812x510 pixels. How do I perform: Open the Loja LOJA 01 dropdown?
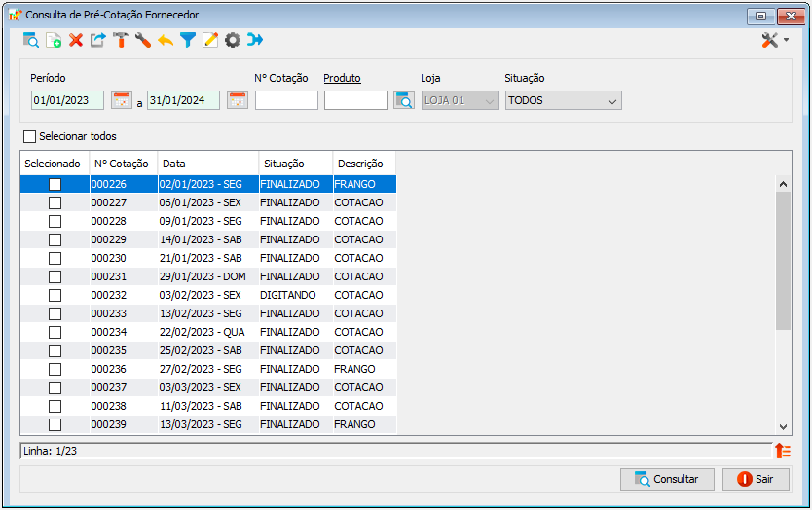(460, 100)
